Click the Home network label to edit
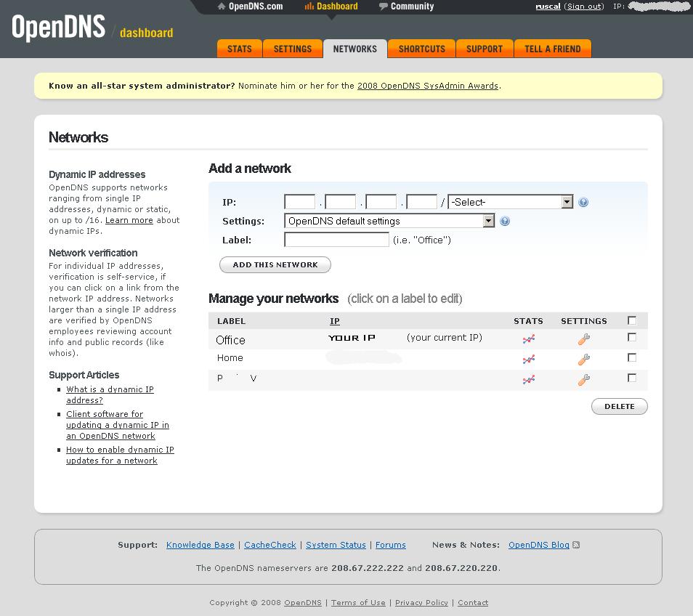 [230, 358]
